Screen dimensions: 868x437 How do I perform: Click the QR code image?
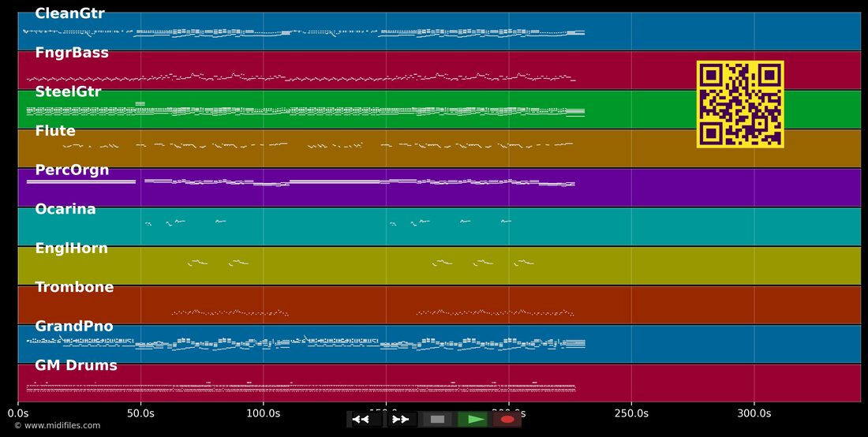[x=740, y=104]
